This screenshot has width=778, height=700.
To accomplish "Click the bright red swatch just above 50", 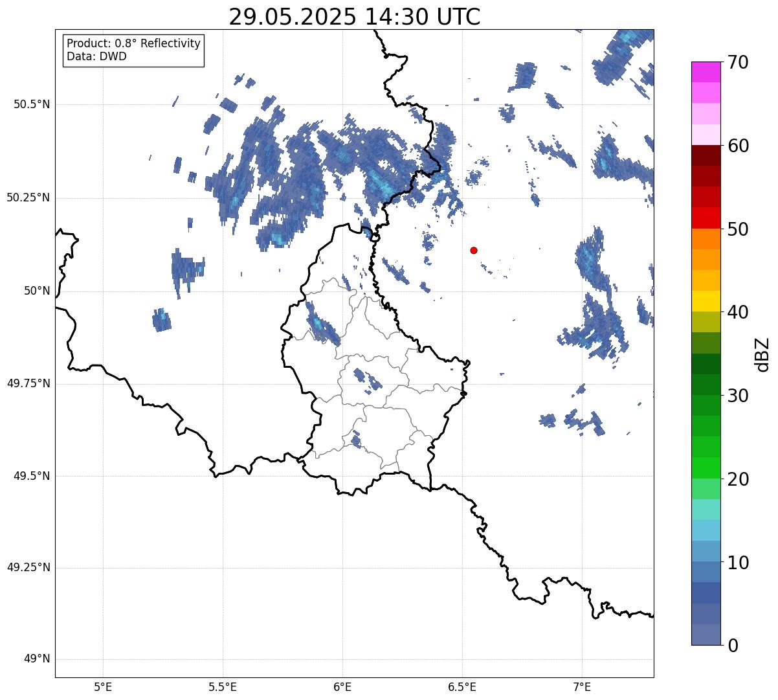I will [x=706, y=218].
